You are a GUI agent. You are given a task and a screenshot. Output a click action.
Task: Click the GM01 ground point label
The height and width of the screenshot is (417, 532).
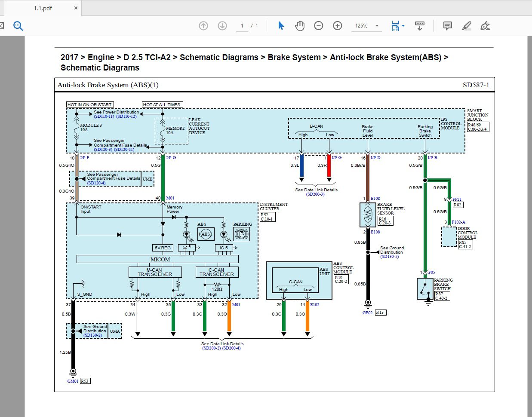pyautogui.click(x=73, y=381)
